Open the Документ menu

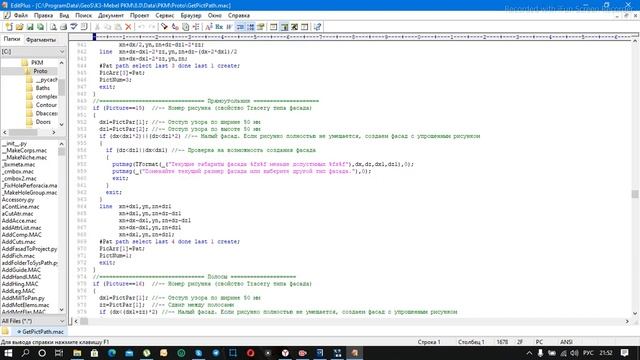111,16
